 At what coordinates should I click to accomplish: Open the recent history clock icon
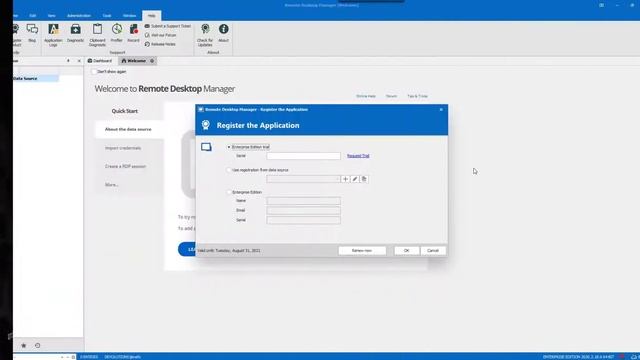click(x=38, y=345)
